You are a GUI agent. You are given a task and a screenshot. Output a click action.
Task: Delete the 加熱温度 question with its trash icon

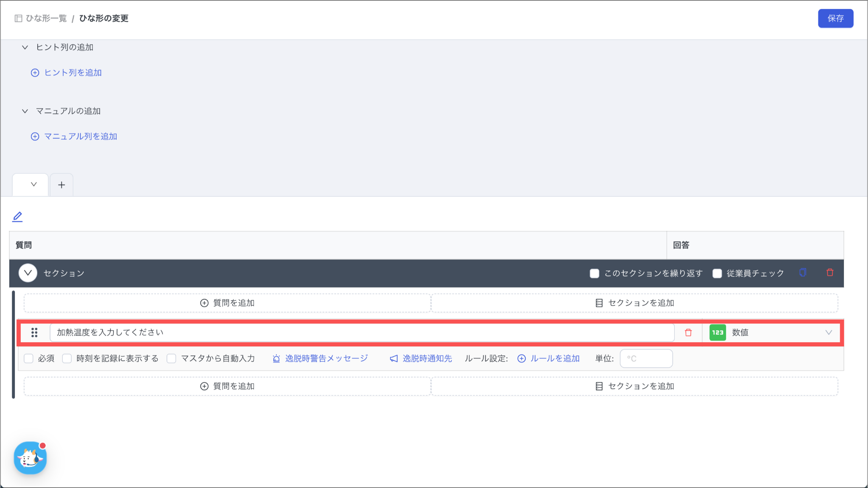point(688,333)
